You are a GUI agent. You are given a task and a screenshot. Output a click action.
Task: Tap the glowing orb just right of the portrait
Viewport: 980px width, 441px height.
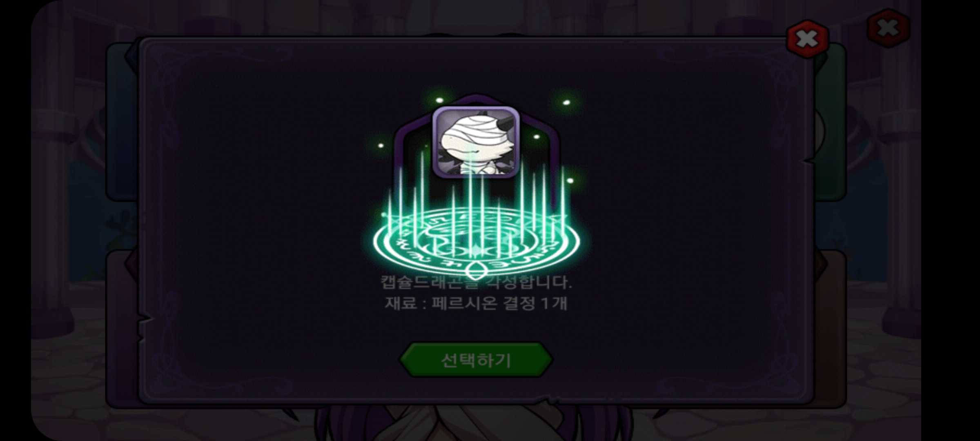(x=536, y=137)
